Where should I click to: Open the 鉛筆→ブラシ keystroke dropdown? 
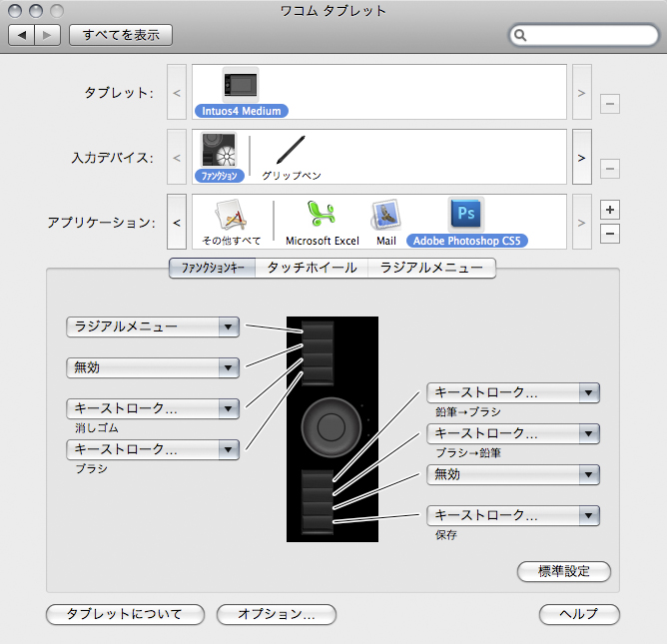tap(513, 392)
